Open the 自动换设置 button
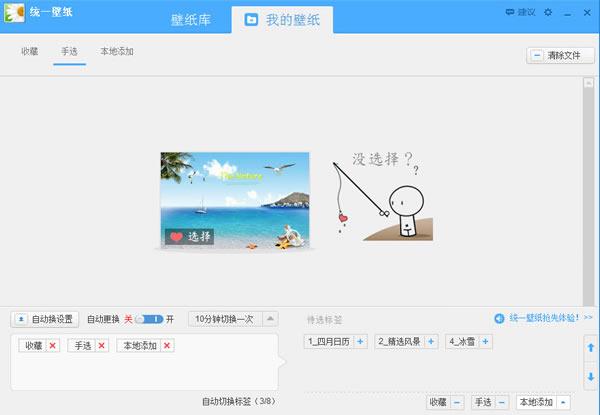The height and width of the screenshot is (415, 600). click(45, 319)
